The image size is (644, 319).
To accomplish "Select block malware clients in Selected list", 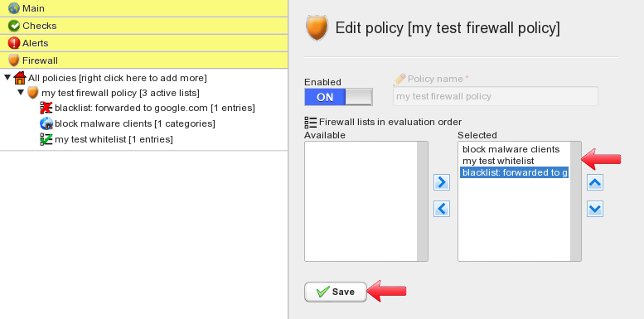I will [x=514, y=149].
